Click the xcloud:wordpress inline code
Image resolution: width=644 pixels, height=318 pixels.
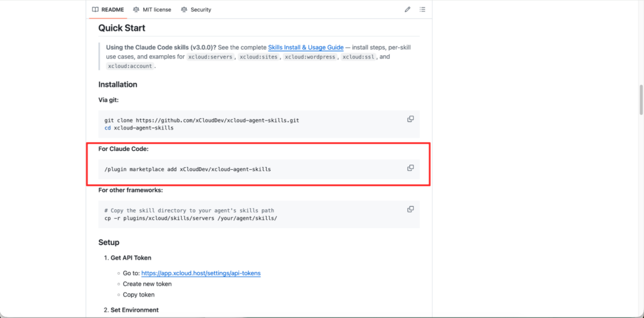[311, 57]
